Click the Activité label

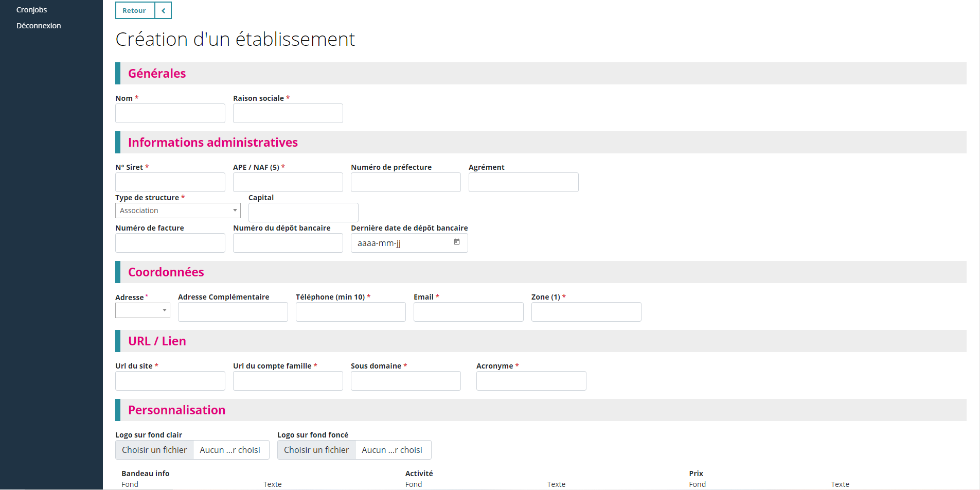(x=419, y=474)
